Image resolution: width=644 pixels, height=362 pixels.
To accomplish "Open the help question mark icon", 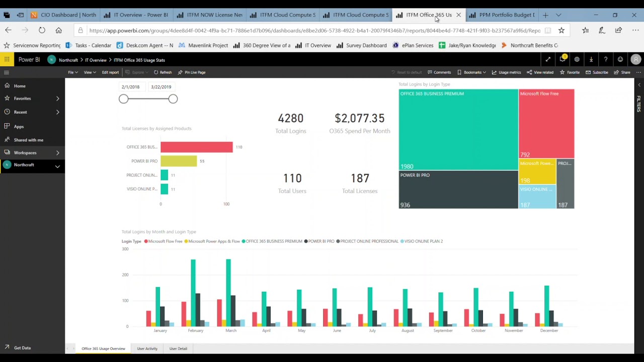I will pyautogui.click(x=606, y=59).
